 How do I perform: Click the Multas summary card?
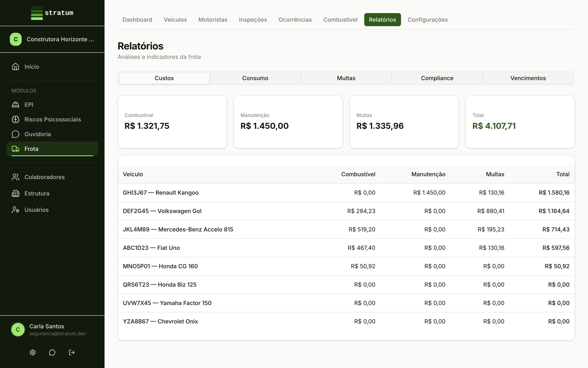coord(404,122)
